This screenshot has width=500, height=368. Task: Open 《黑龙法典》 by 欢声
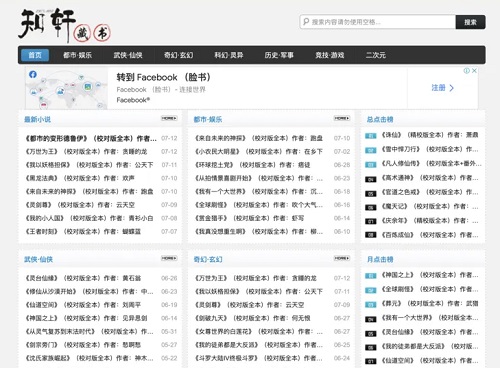(80, 178)
